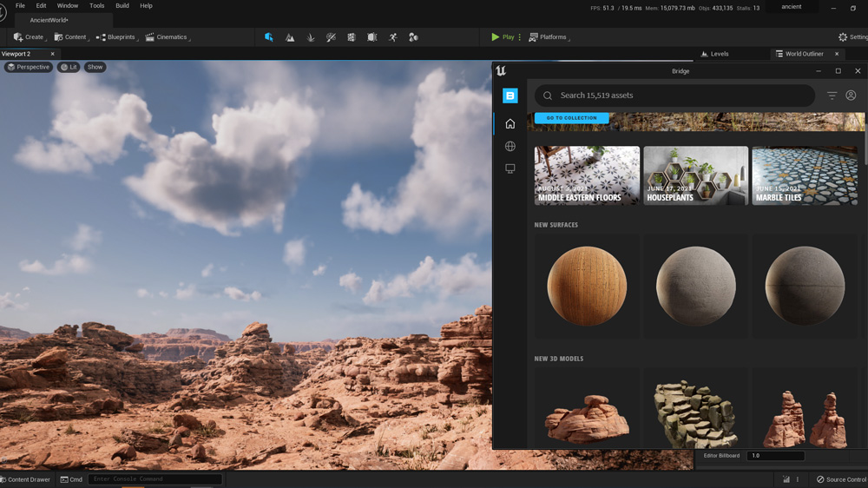Open Play options three-dot menu
The height and width of the screenshot is (488, 868).
pos(519,37)
